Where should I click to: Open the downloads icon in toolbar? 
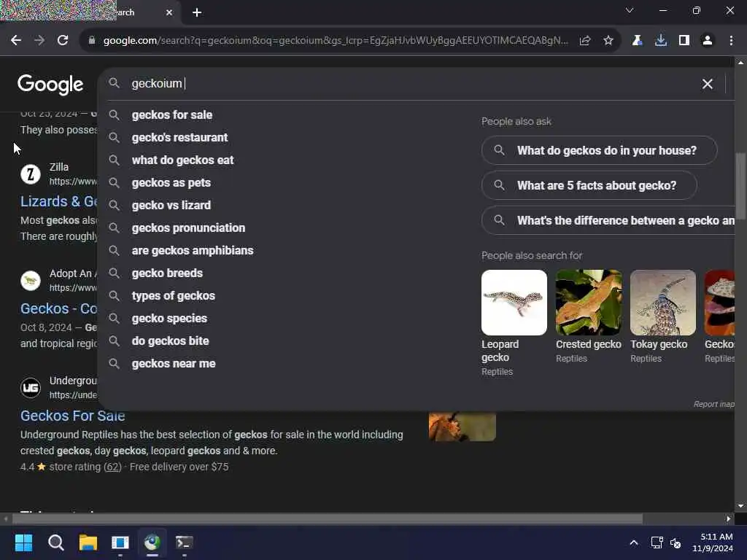point(661,41)
